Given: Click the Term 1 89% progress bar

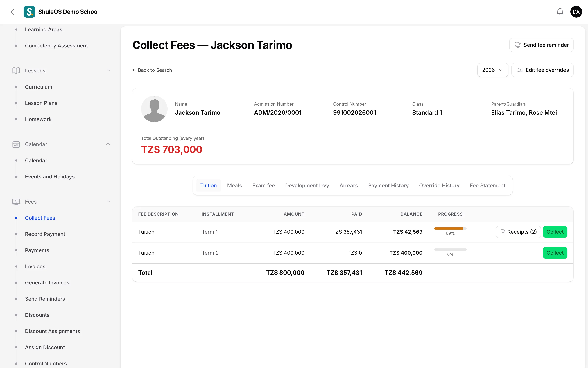Looking at the screenshot, I should pyautogui.click(x=450, y=229).
